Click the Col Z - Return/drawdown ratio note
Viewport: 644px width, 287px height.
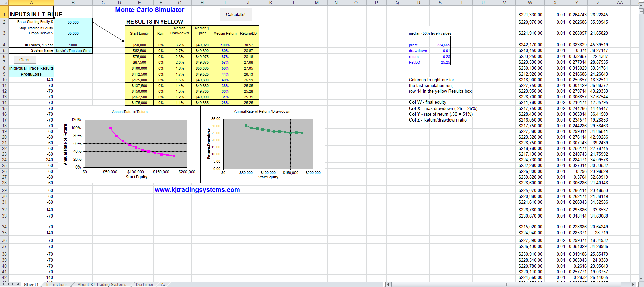tap(438, 120)
